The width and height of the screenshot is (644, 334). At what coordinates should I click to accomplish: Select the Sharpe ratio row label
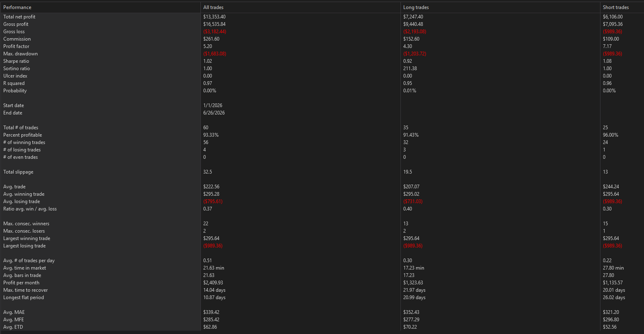click(16, 61)
